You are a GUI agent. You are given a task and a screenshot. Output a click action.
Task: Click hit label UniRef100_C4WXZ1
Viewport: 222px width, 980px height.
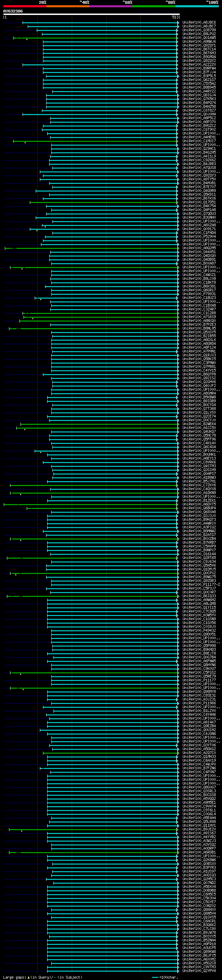click(x=199, y=275)
